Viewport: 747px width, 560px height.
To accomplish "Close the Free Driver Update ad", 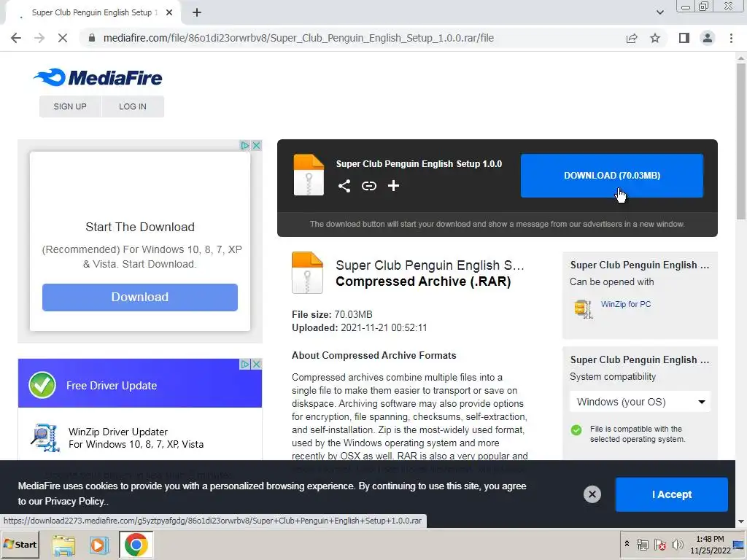I will click(256, 365).
